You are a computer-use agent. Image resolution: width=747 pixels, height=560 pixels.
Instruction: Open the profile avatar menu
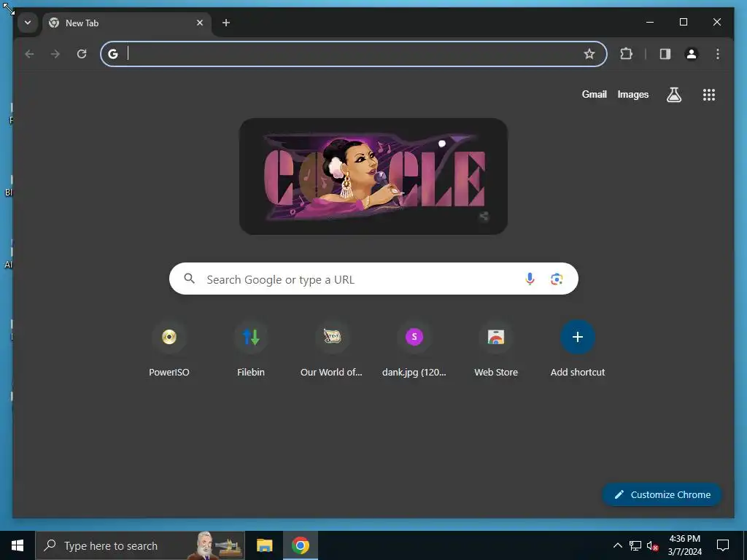(x=692, y=54)
